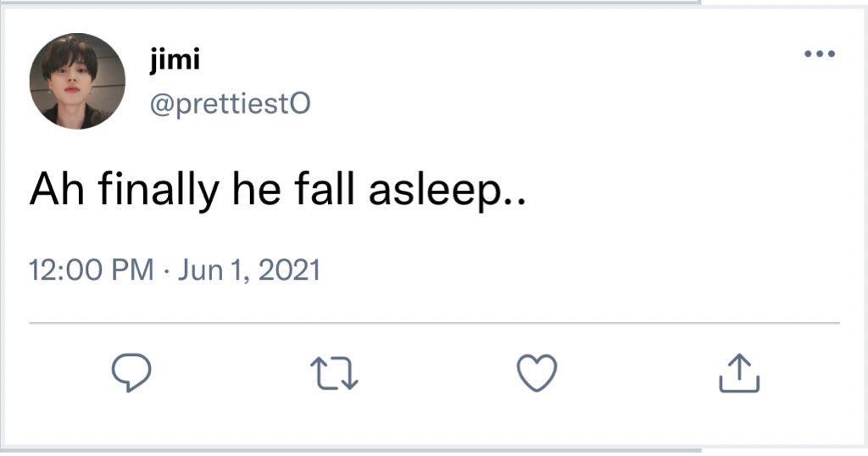The image size is (868, 456).
Task: Visit the @prettiestO handle link
Action: 230,103
